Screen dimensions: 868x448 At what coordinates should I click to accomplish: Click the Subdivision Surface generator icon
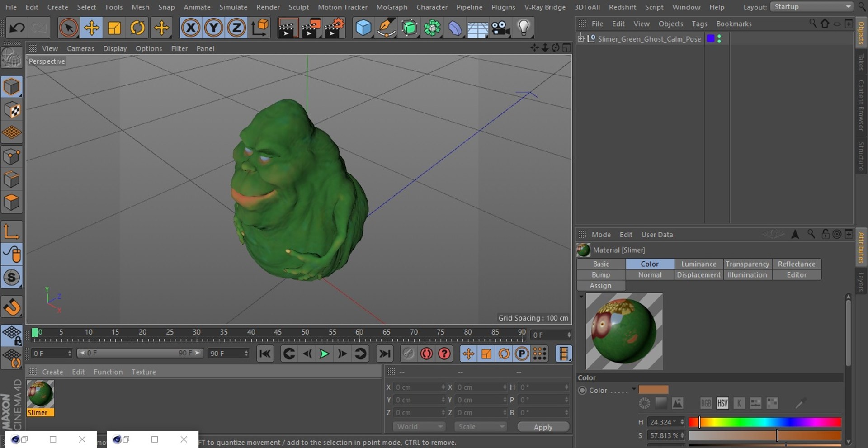(x=410, y=28)
